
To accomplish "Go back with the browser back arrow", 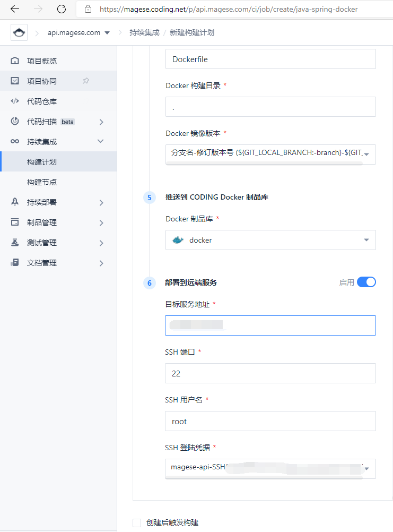I will [15, 9].
